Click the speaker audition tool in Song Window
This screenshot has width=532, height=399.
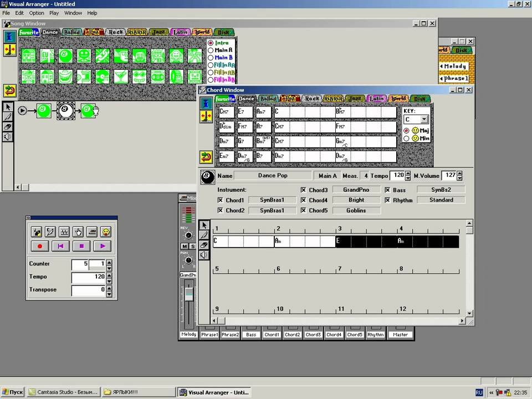click(x=8, y=137)
